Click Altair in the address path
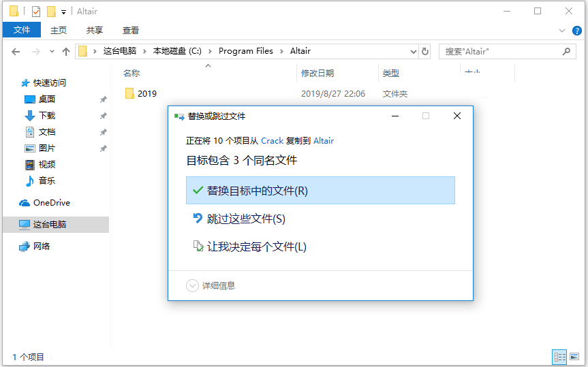This screenshot has width=588, height=367. click(300, 51)
